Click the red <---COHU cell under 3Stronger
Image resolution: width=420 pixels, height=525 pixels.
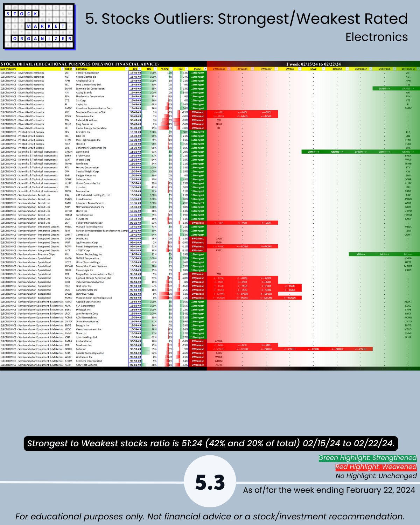tap(360, 349)
